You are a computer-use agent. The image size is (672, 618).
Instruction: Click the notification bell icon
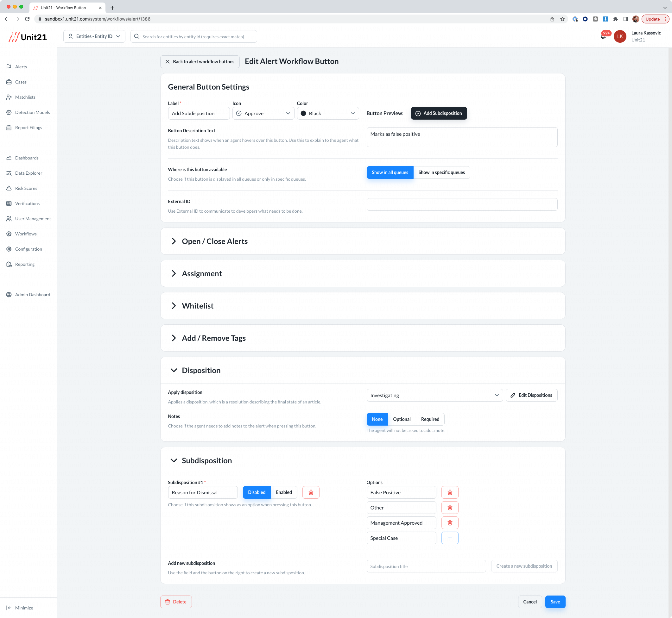(x=603, y=36)
